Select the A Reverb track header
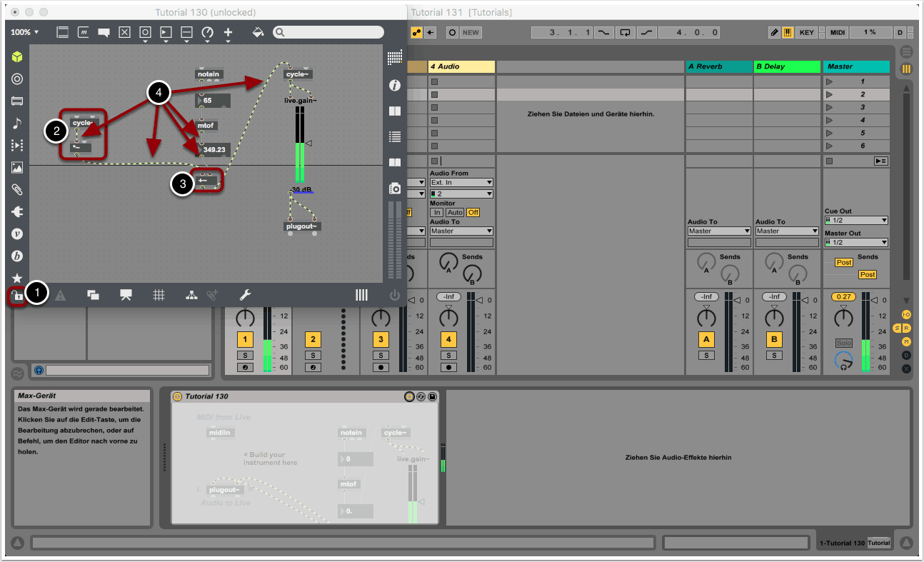The width and height of the screenshot is (924, 562). [x=718, y=66]
